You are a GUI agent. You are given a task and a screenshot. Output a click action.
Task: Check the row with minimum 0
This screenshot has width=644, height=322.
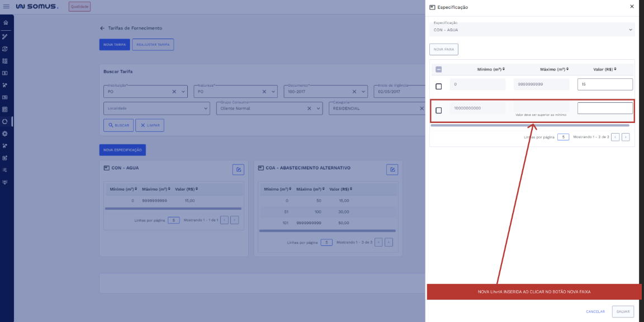pyautogui.click(x=438, y=86)
